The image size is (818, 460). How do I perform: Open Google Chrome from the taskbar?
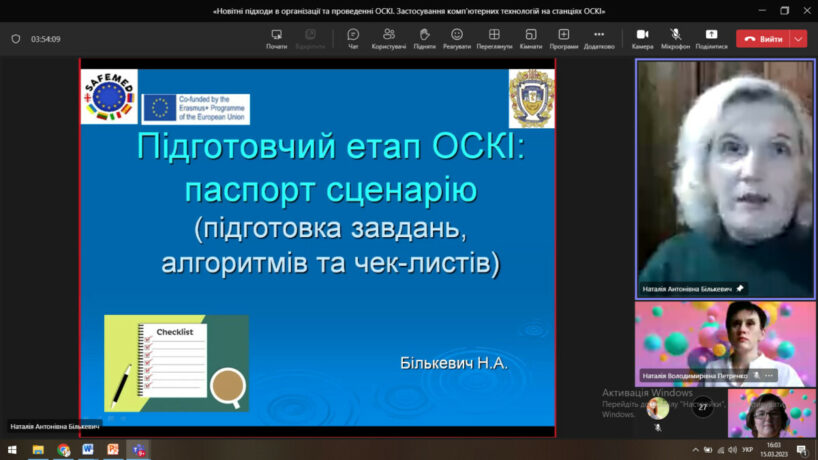tap(64, 450)
